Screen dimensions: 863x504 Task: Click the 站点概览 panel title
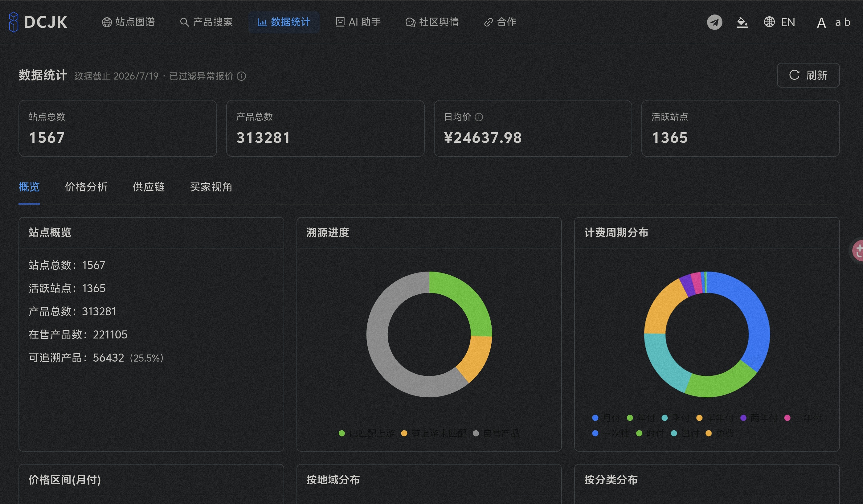pos(50,233)
